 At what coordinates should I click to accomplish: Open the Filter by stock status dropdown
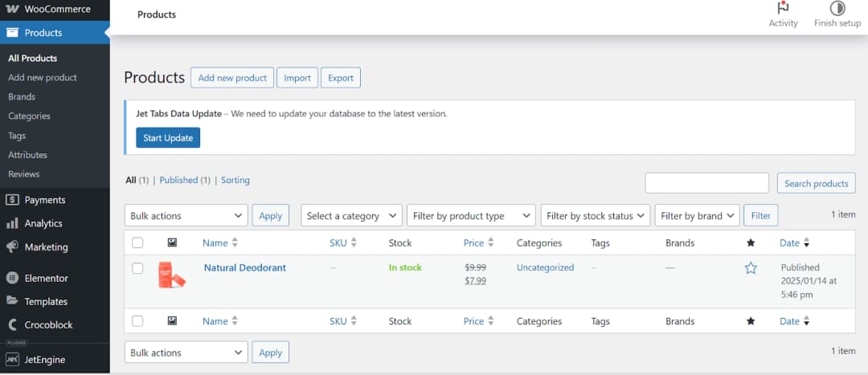[x=595, y=216]
